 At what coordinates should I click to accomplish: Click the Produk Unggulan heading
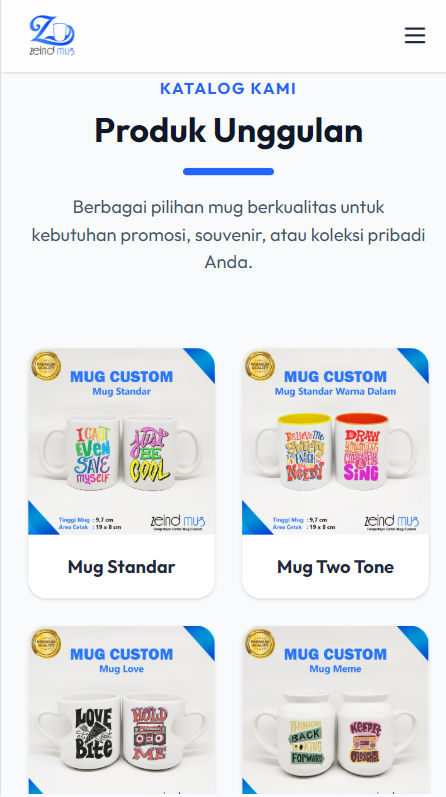[228, 131]
